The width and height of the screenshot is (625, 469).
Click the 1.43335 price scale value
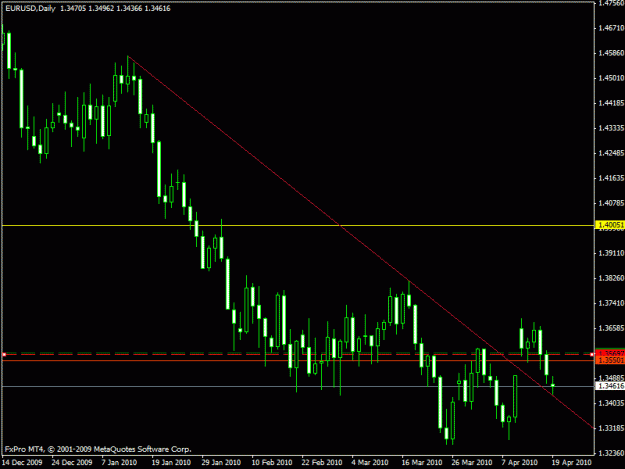coord(611,128)
